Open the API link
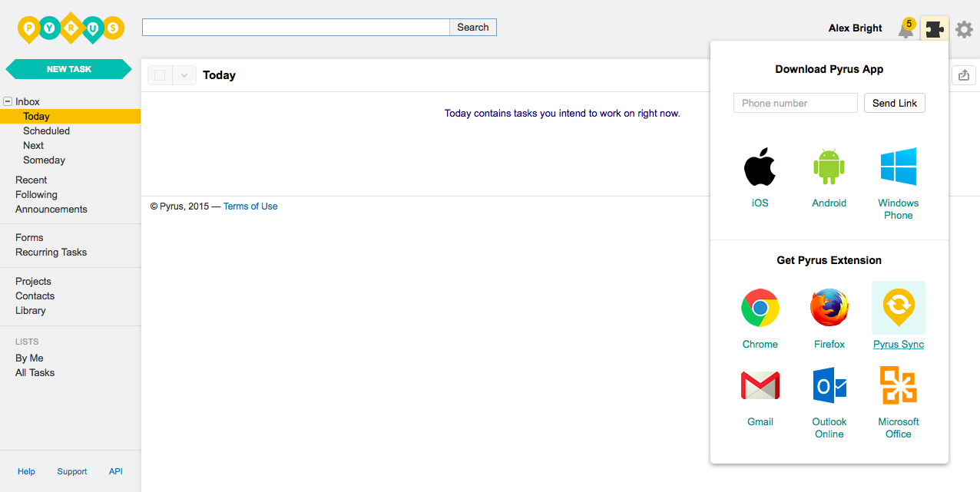Viewport: 980px width, 492px height. (x=116, y=472)
